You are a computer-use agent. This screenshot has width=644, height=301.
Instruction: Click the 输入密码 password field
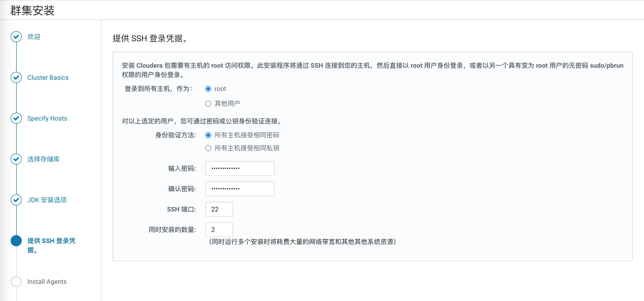(240, 168)
